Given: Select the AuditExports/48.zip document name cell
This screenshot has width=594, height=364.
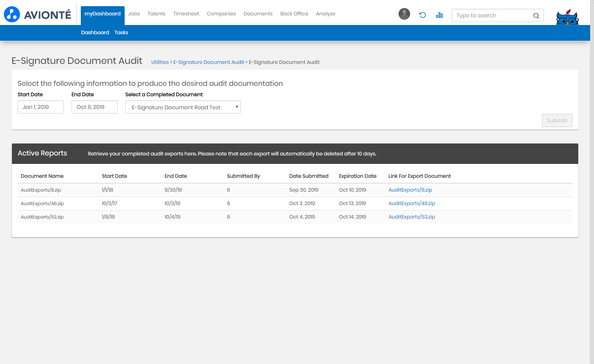Looking at the screenshot, I should click(x=42, y=204).
